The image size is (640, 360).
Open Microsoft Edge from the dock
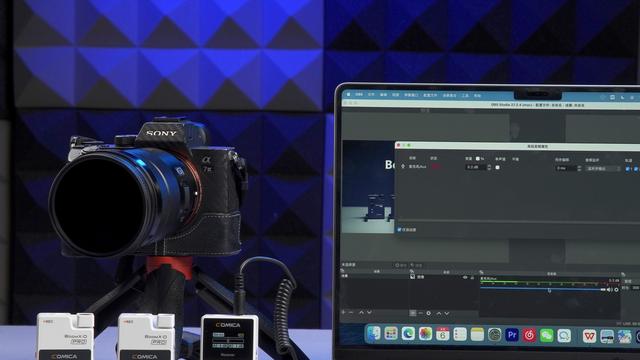[408, 334]
